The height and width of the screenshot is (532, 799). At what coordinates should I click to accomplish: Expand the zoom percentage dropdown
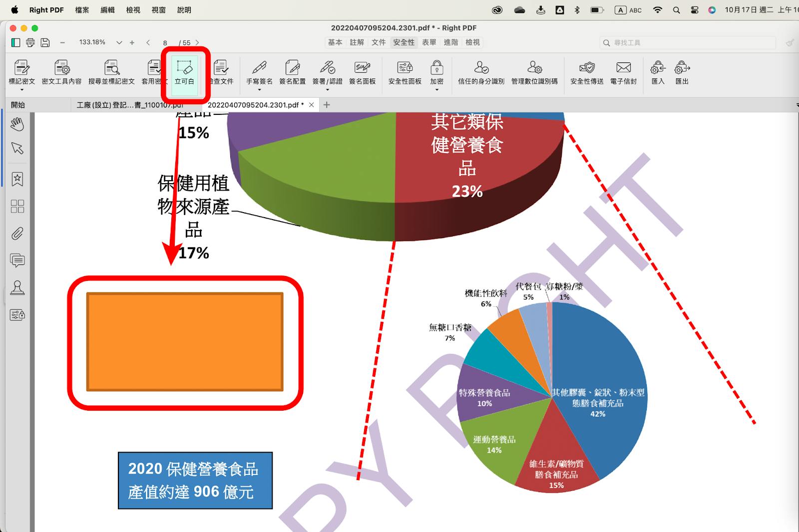(119, 43)
